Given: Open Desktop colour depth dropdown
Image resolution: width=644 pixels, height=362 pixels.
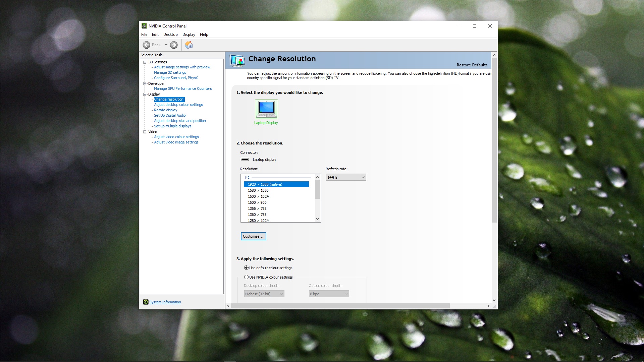Looking at the screenshot, I should point(264,294).
